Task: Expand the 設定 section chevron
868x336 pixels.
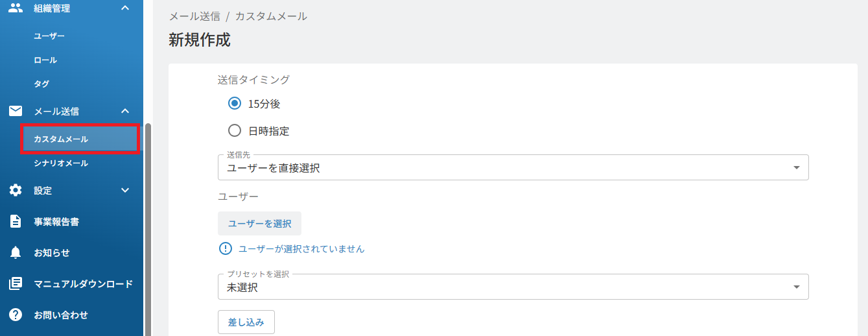Action: [x=125, y=190]
